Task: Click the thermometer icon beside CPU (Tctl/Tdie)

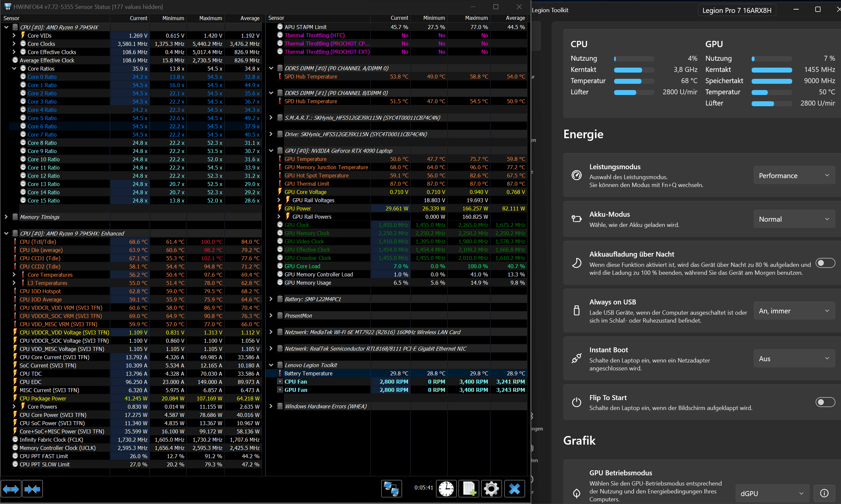Action: coord(15,241)
